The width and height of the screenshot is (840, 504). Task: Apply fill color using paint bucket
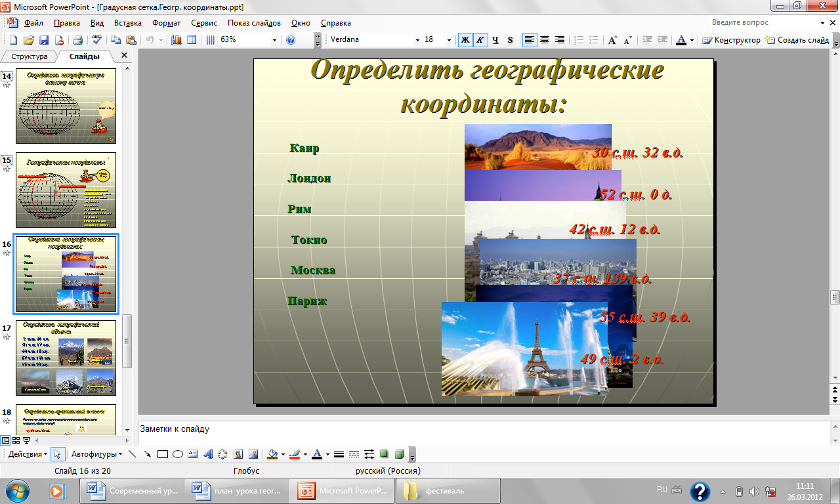pyautogui.click(x=272, y=454)
